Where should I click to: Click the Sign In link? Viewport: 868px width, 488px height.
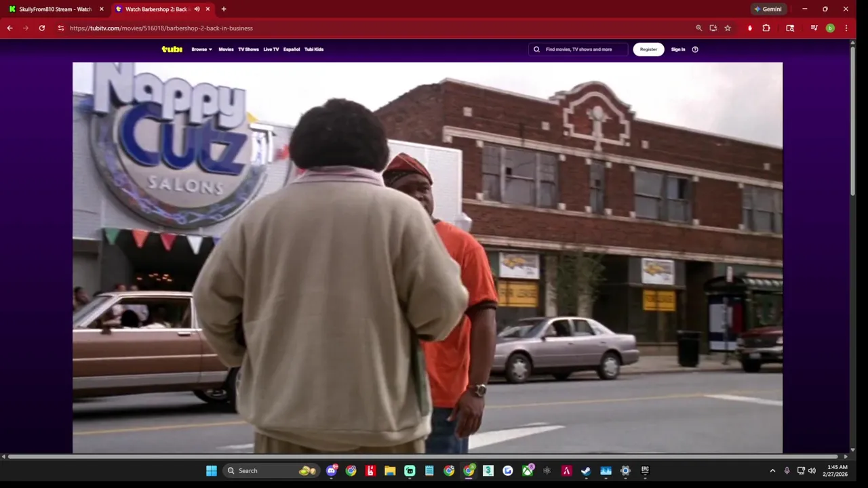tap(678, 49)
